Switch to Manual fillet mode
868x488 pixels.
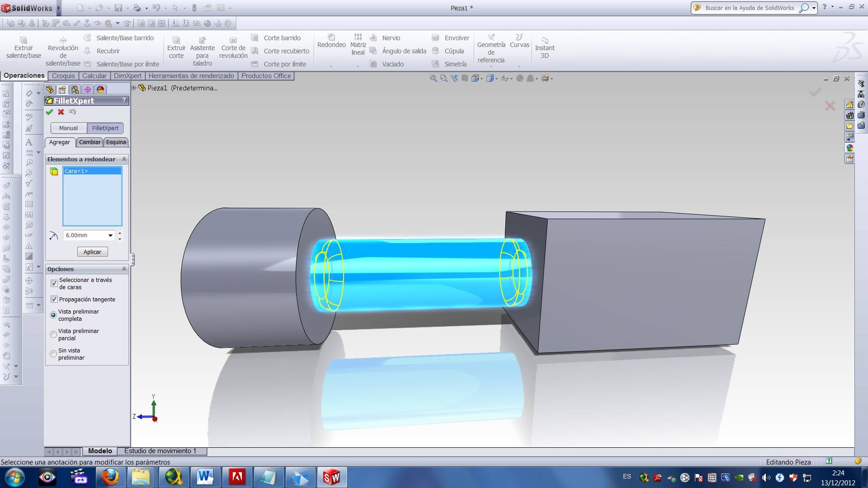click(68, 128)
